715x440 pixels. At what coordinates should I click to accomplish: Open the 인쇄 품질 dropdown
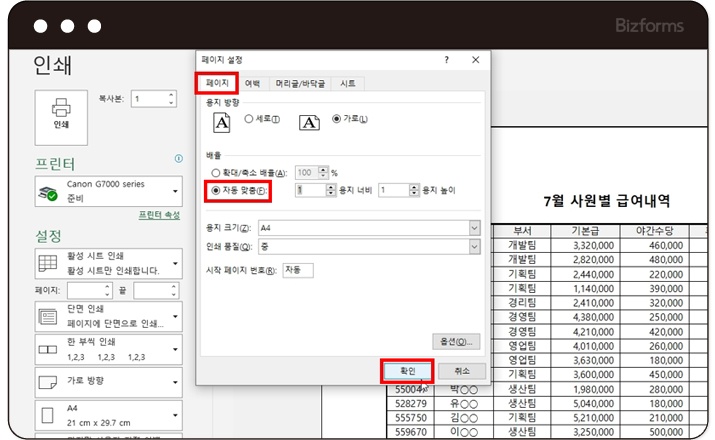click(x=474, y=248)
